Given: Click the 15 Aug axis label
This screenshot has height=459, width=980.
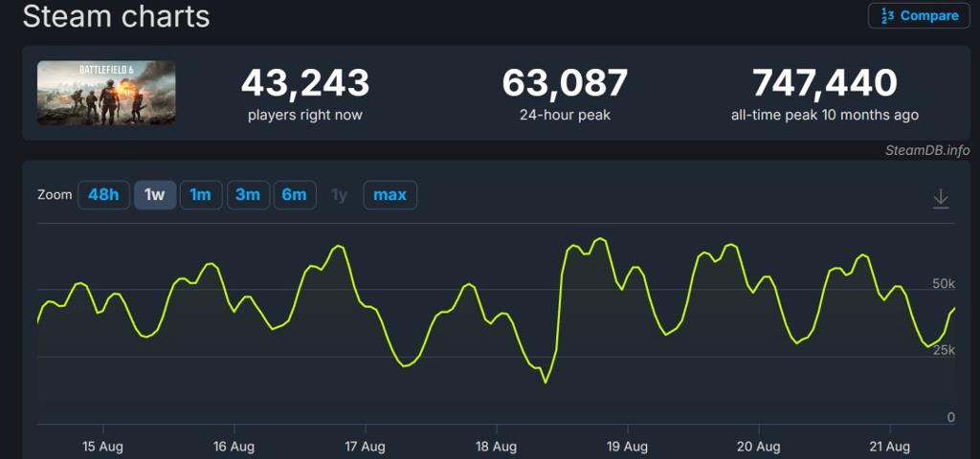Looking at the screenshot, I should point(102,447).
